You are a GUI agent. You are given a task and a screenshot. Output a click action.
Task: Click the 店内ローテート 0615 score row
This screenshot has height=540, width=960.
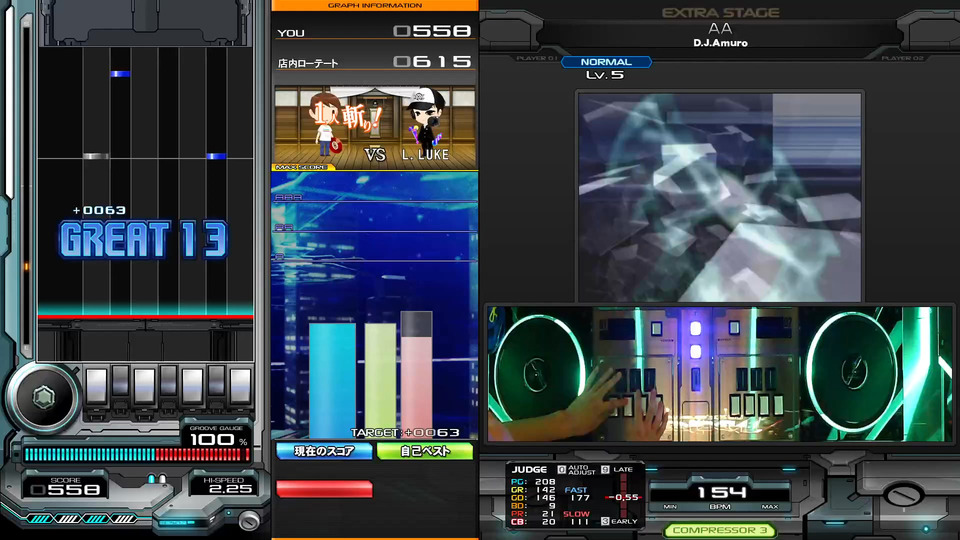click(x=375, y=61)
